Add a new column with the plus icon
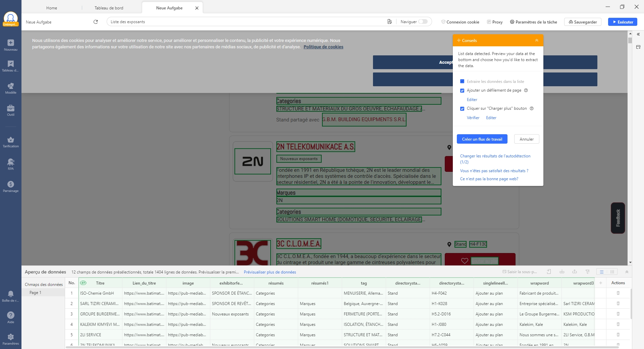 click(x=601, y=283)
